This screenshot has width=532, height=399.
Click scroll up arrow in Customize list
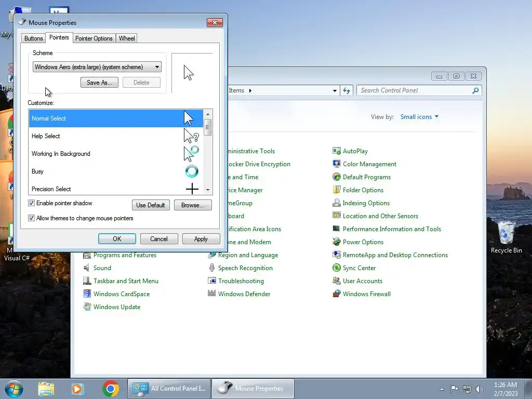[208, 114]
